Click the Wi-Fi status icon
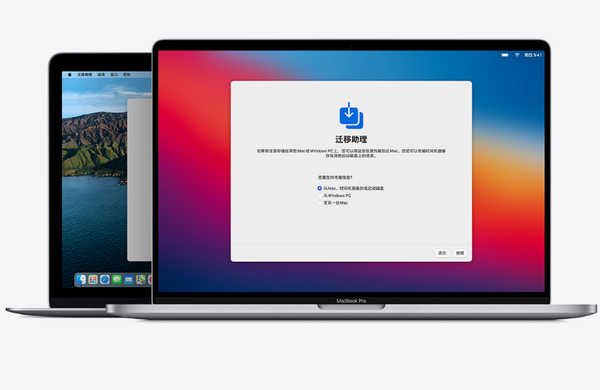This screenshot has height=390, width=600. [x=517, y=55]
